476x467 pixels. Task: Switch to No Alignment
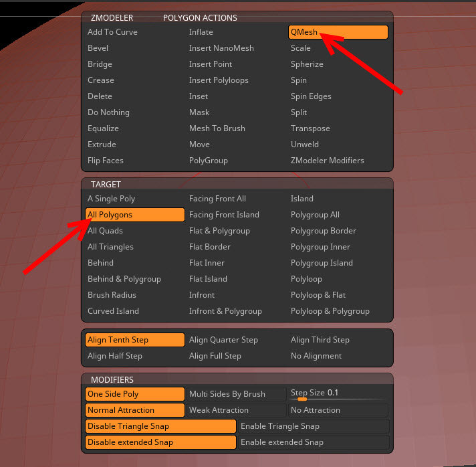pyautogui.click(x=316, y=356)
